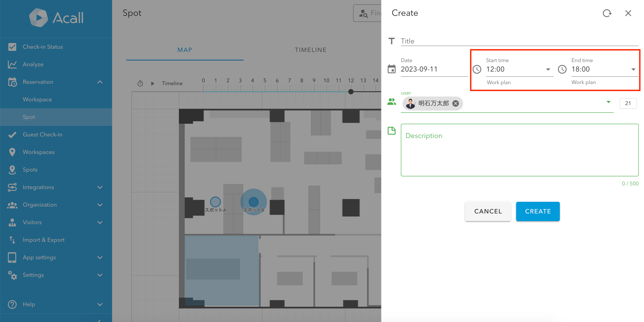Click the Analyze chart icon
644x322 pixels.
(x=12, y=64)
